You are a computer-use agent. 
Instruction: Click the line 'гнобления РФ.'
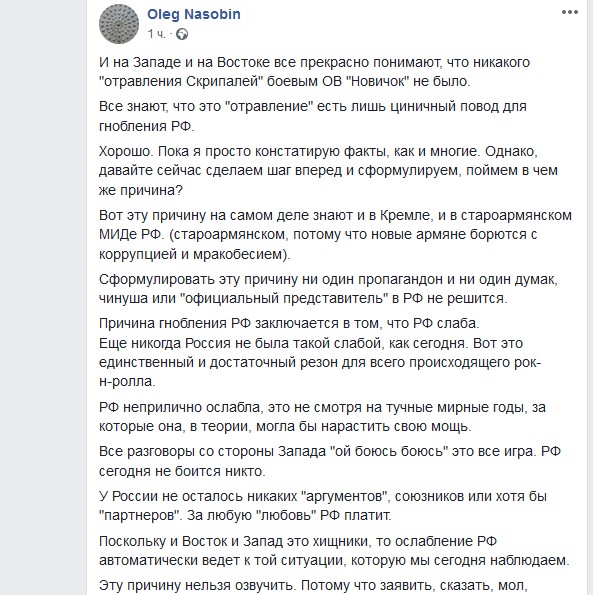(x=146, y=126)
